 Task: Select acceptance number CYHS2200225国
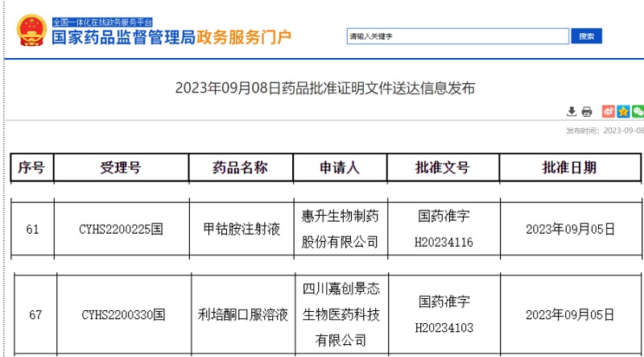122,229
